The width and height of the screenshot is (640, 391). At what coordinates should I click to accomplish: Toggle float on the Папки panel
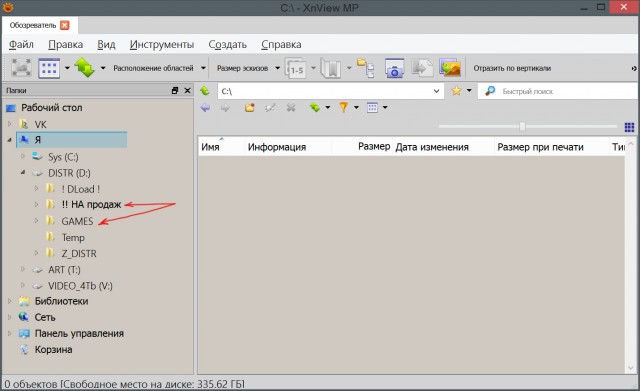(175, 91)
